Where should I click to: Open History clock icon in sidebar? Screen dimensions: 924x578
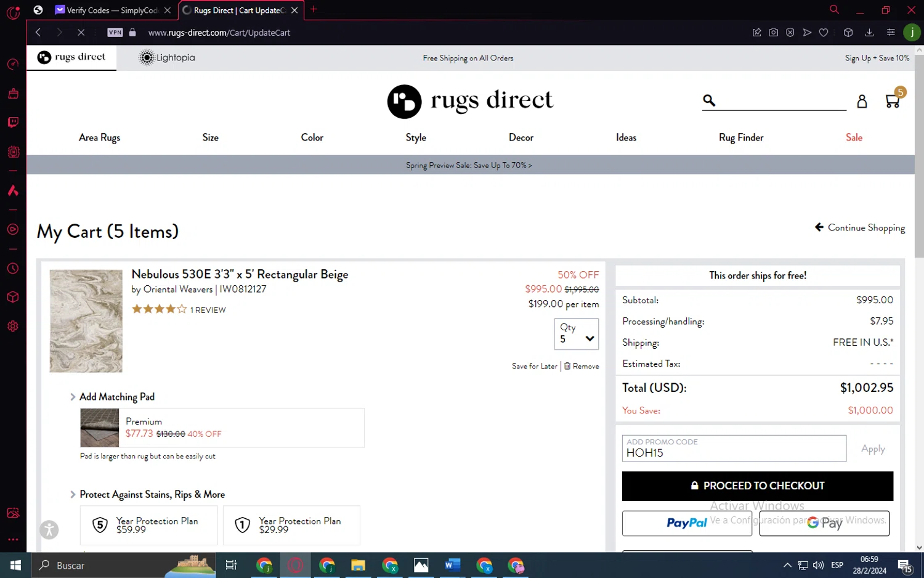click(13, 269)
